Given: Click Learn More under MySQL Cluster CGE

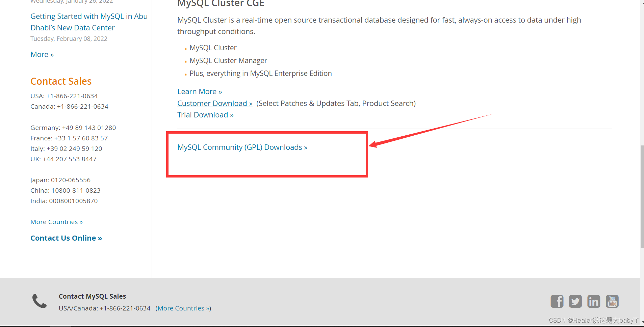Looking at the screenshot, I should click(x=200, y=91).
